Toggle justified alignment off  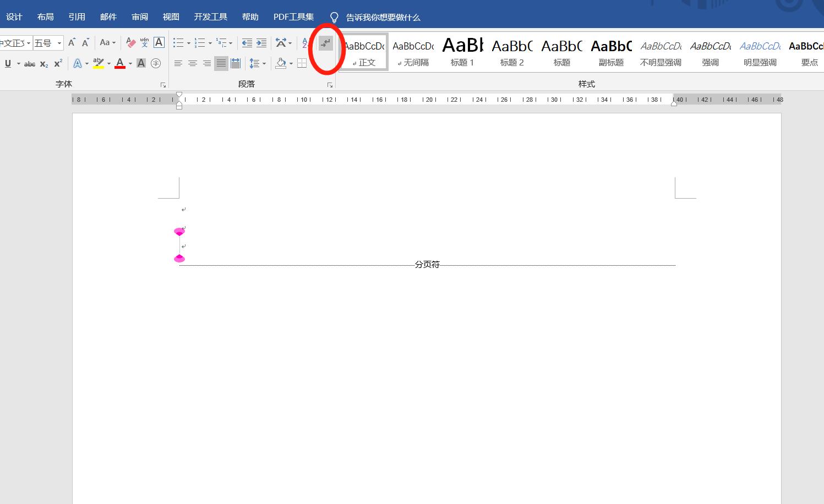[x=221, y=64]
